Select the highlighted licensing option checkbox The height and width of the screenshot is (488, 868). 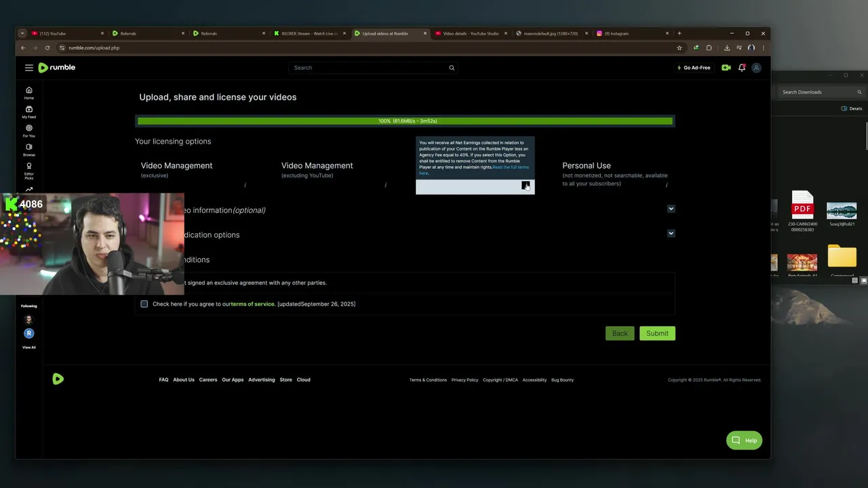click(526, 186)
